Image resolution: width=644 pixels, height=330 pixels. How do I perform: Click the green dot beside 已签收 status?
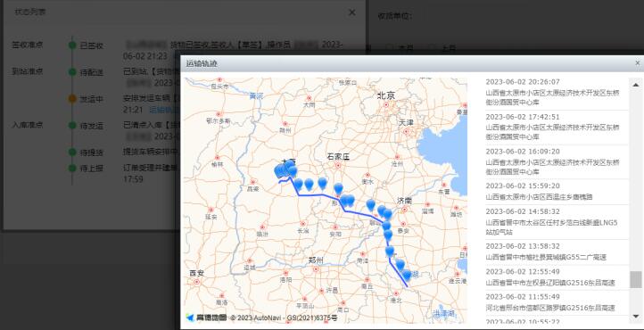[72, 45]
